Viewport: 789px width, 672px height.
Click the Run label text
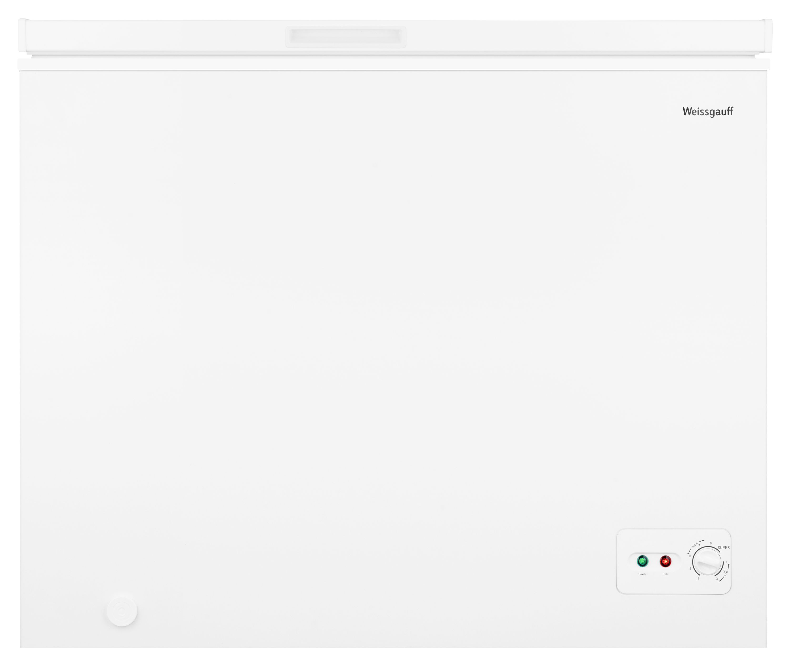tap(665, 574)
